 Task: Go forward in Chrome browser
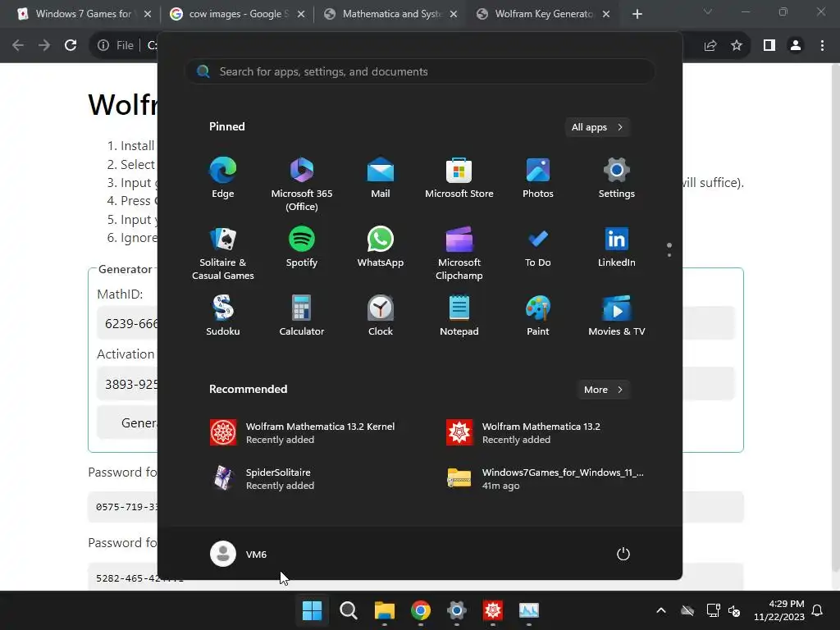(x=44, y=46)
